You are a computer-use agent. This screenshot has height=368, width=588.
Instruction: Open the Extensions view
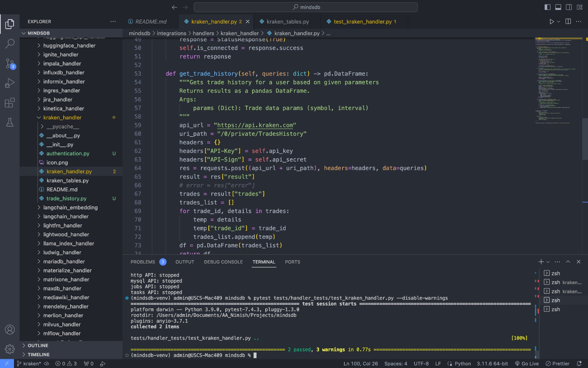10,103
